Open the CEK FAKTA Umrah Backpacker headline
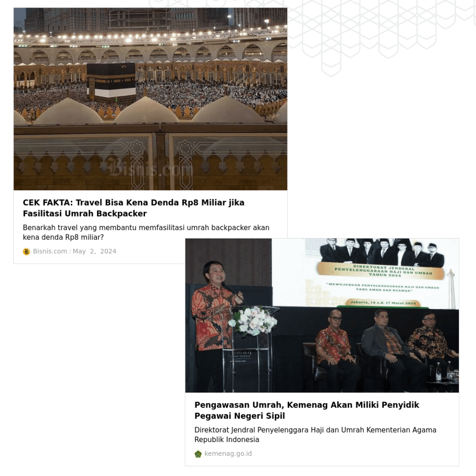Viewport: 476px width, 476px height. click(x=134, y=208)
